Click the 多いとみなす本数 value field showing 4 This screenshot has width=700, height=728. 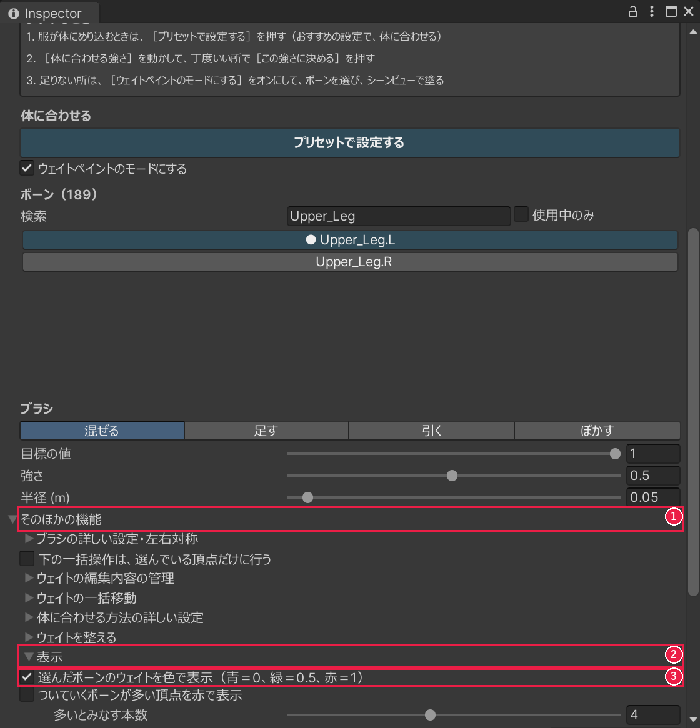click(x=653, y=714)
